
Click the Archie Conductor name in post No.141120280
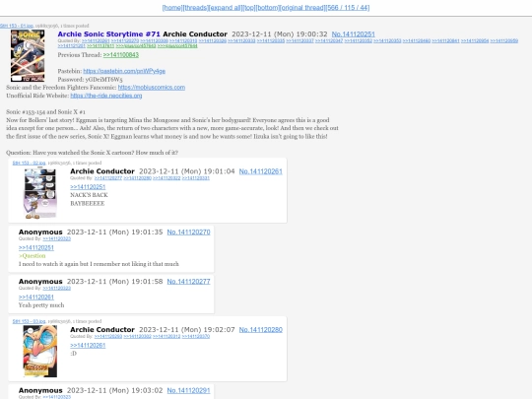[102, 330]
